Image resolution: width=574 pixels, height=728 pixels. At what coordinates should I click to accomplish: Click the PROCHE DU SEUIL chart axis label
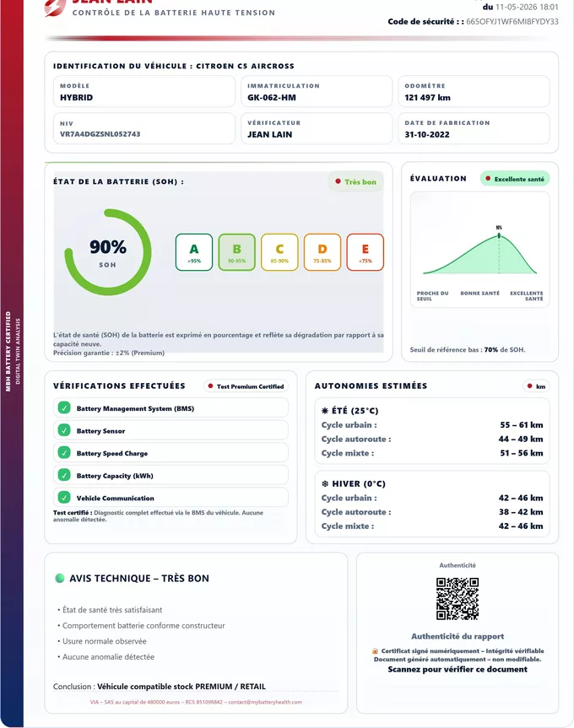click(x=432, y=296)
